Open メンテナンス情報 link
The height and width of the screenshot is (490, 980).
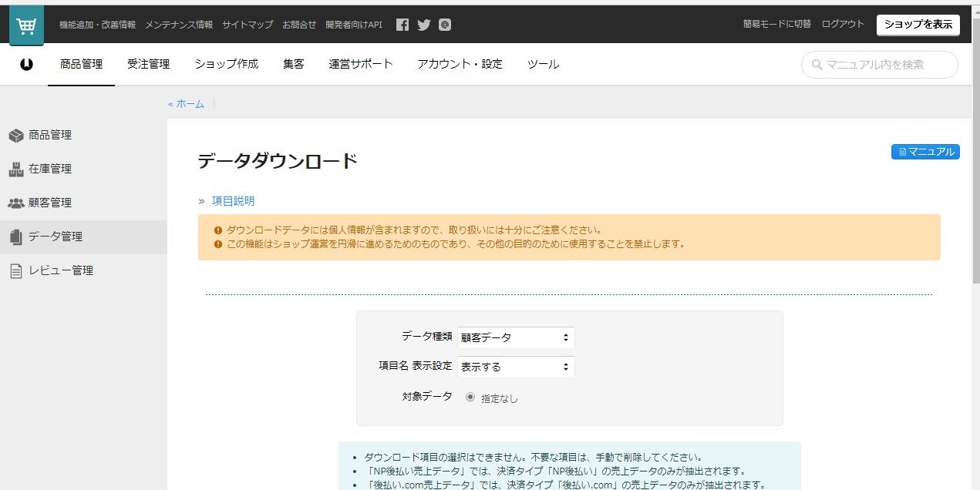click(x=179, y=25)
